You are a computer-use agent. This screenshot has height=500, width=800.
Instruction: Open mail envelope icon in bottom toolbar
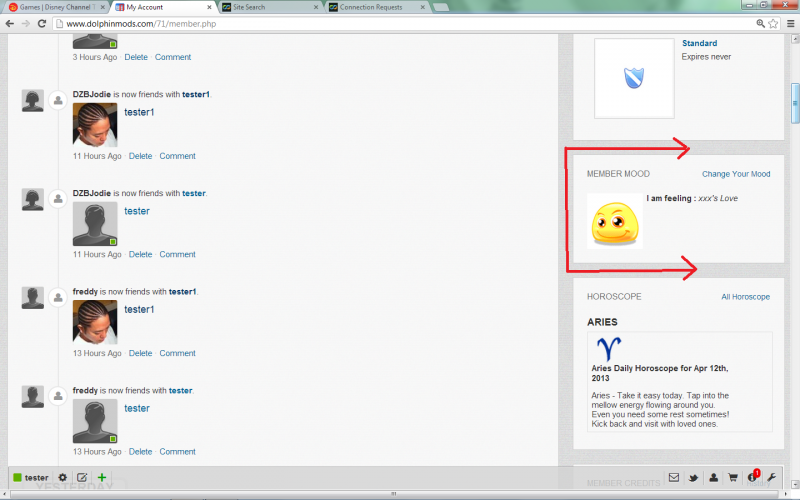[674, 478]
